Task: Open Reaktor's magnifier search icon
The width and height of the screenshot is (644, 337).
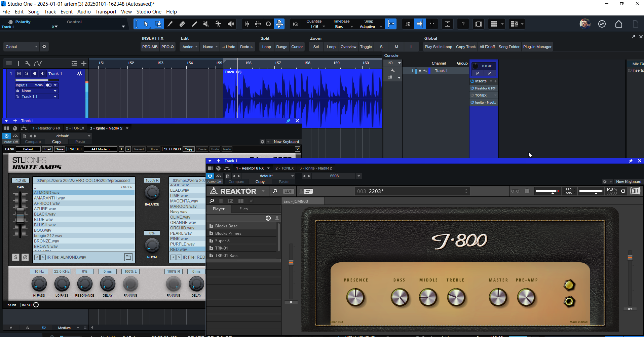Action: (275, 191)
